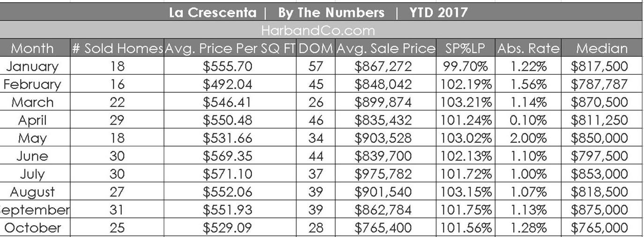644x237 pixels.
Task: Select the # Sold Homes header cell
Action: coord(117,48)
